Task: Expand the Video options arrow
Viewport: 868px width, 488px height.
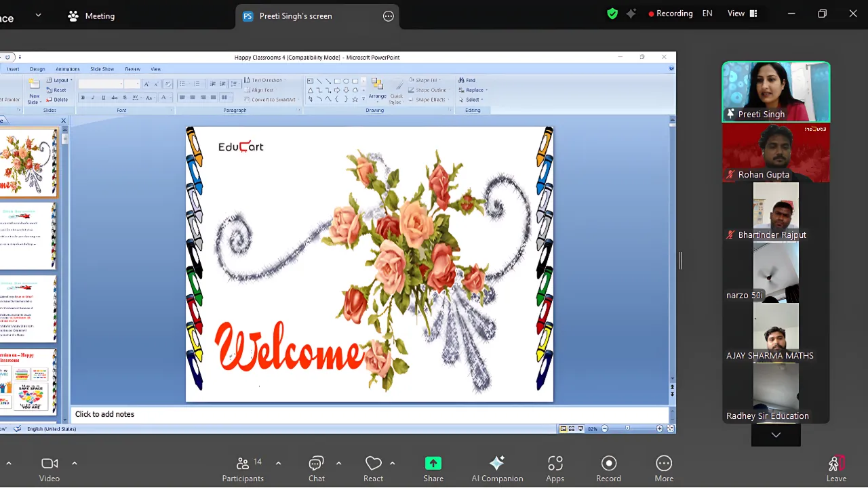Action: point(75,464)
